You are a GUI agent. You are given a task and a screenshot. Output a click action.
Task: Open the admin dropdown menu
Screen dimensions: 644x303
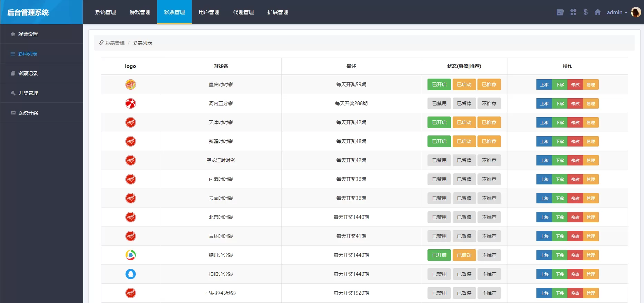tap(617, 12)
